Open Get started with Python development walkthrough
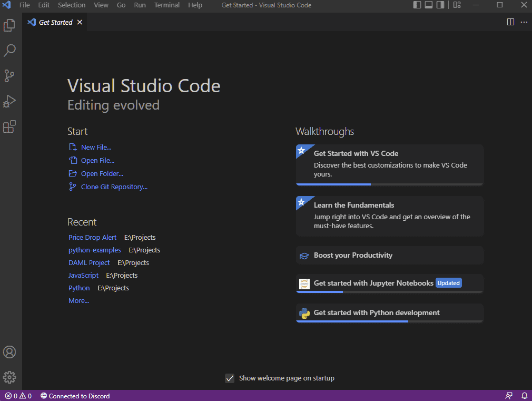 pyautogui.click(x=389, y=313)
